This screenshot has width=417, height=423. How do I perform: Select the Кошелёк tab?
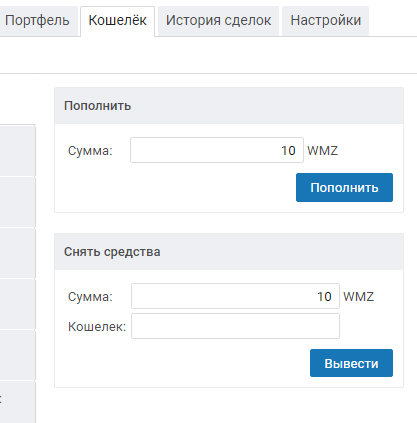pos(117,21)
